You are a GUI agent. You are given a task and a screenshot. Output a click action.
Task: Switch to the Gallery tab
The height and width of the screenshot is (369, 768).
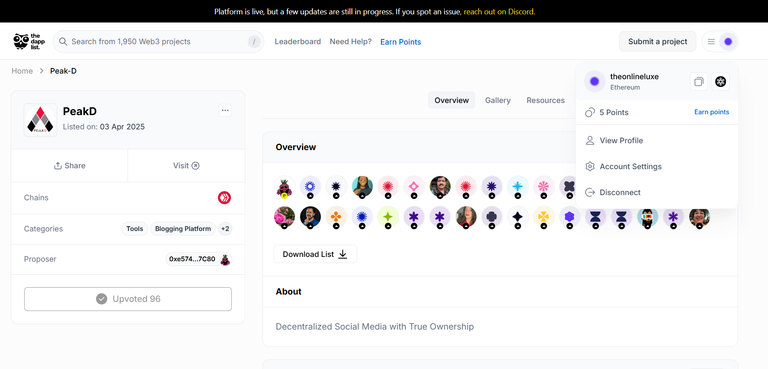coord(498,100)
